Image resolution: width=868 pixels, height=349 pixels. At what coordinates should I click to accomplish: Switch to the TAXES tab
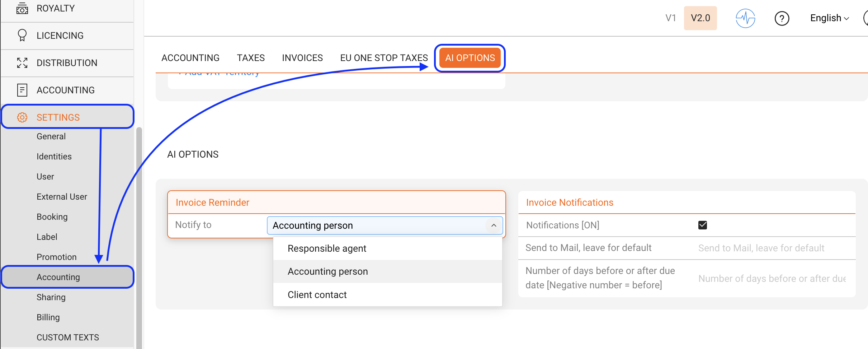click(x=251, y=58)
